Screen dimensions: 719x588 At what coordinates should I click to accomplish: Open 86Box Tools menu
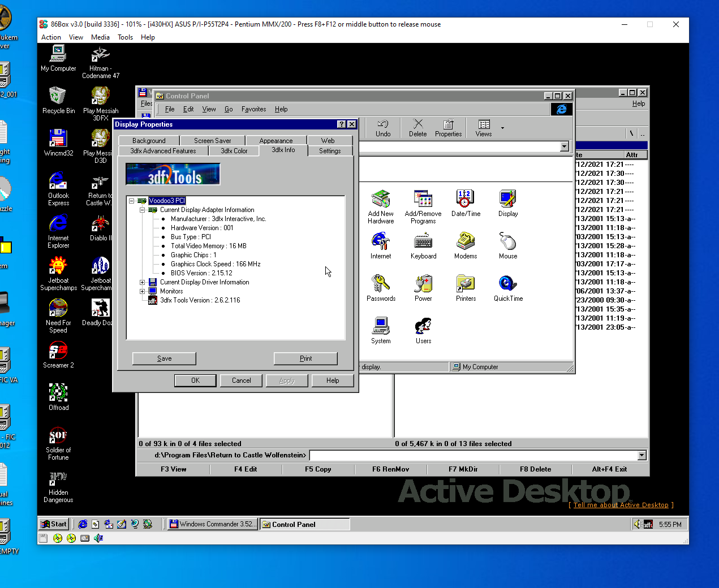pyautogui.click(x=125, y=37)
